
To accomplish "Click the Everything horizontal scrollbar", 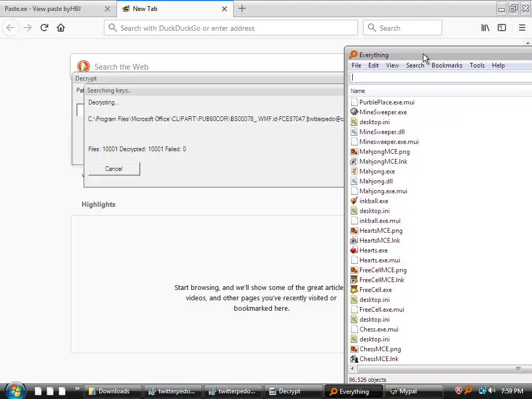I will coord(445,368).
